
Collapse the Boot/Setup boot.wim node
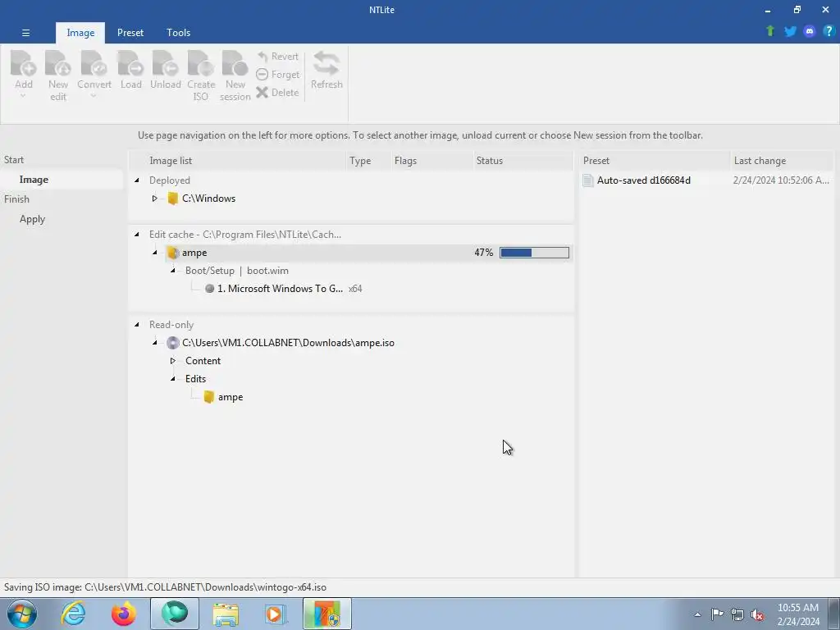173,271
